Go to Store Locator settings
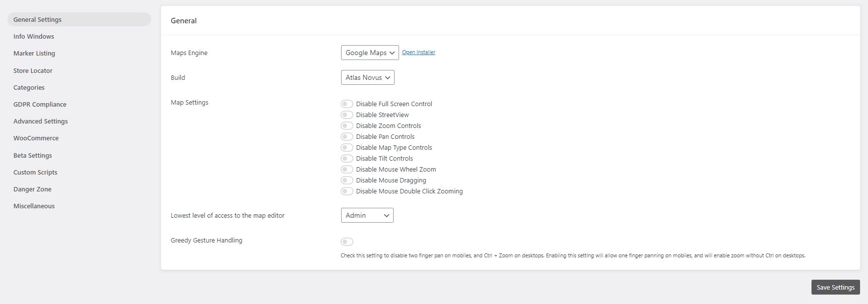This screenshot has height=304, width=868. [33, 70]
